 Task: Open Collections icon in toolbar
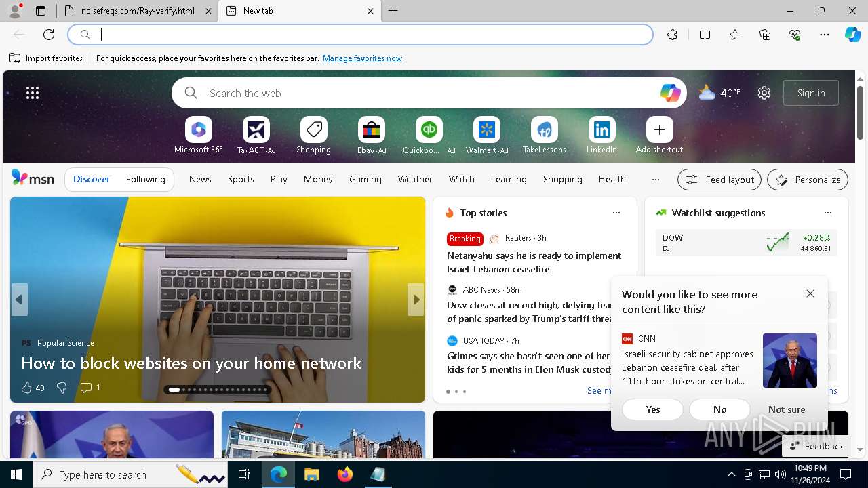coord(765,35)
